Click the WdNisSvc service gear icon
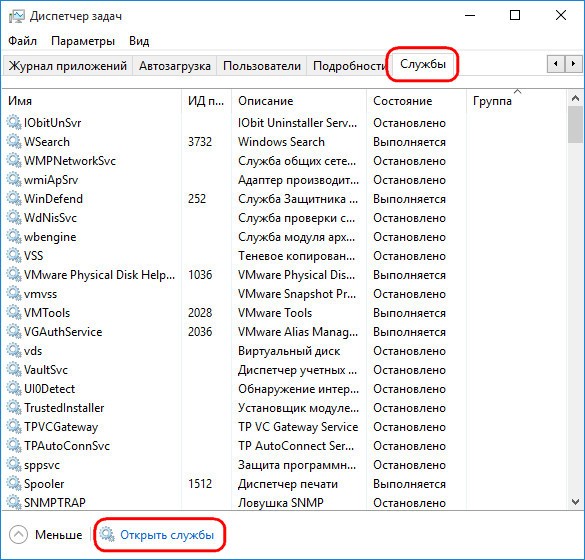 14,218
